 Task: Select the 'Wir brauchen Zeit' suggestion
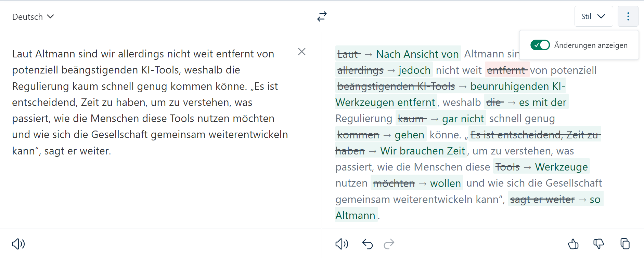click(x=422, y=151)
